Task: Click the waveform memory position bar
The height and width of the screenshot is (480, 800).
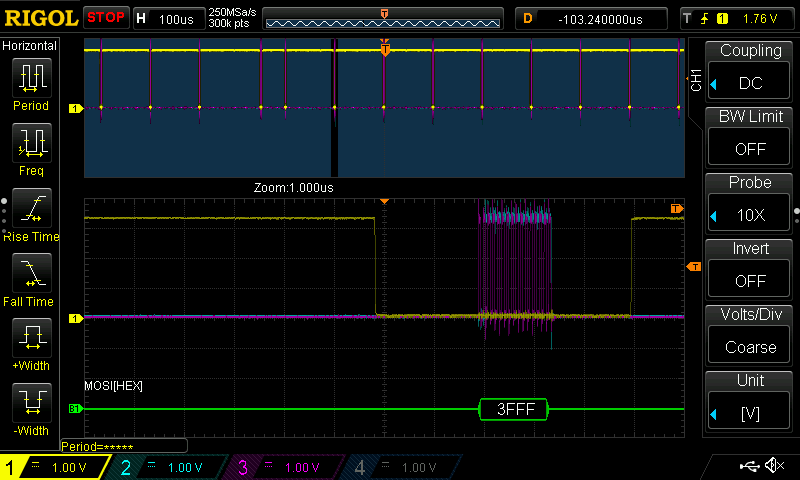Action: coord(383,19)
